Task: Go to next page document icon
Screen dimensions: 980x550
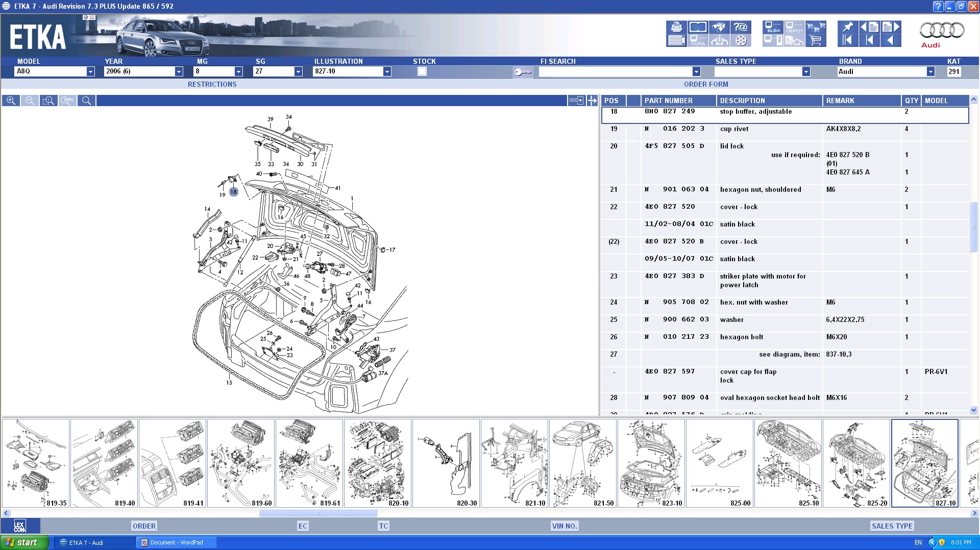Action: (x=891, y=27)
